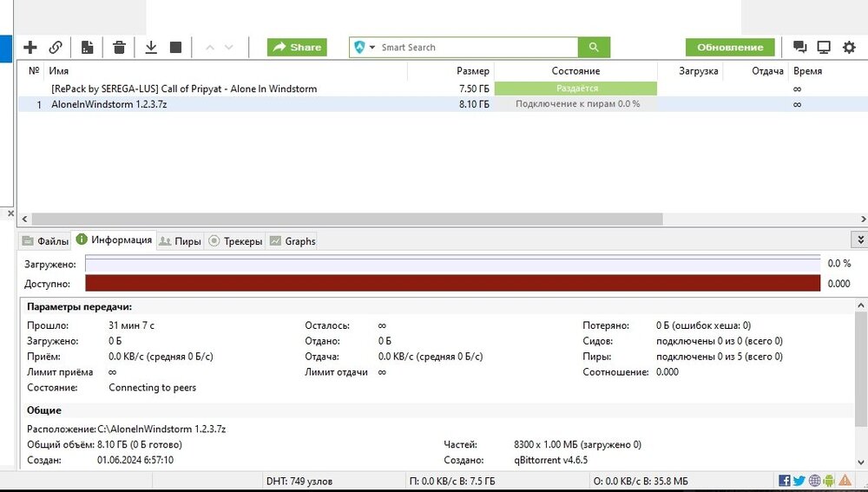Click the torrent list horizontal scrollbar
This screenshot has height=492, width=868.
pyautogui.click(x=347, y=220)
